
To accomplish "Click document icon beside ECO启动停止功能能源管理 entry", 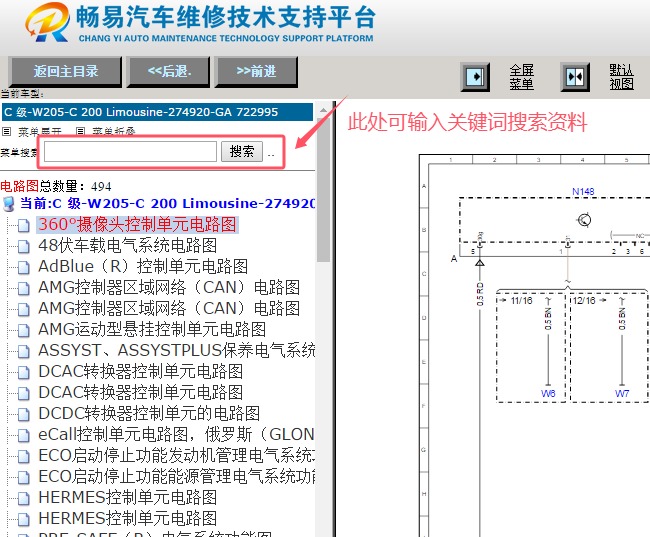I will pos(23,477).
